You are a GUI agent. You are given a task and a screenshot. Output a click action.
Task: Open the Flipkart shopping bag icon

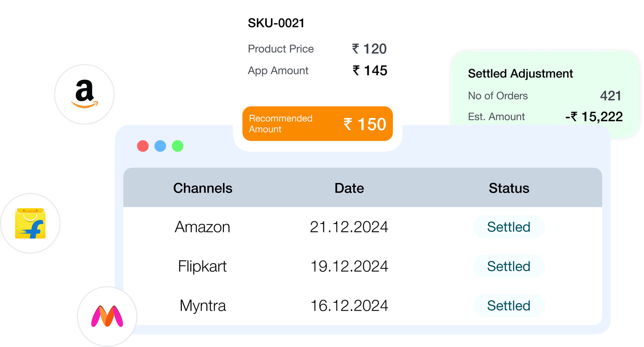click(30, 223)
